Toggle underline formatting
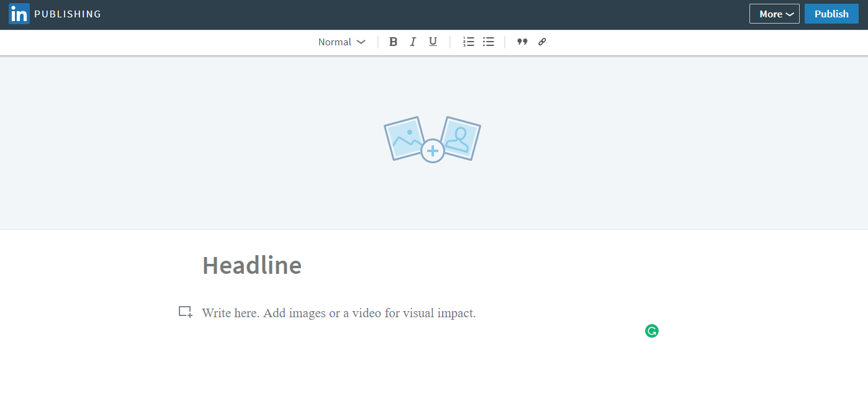 click(433, 42)
